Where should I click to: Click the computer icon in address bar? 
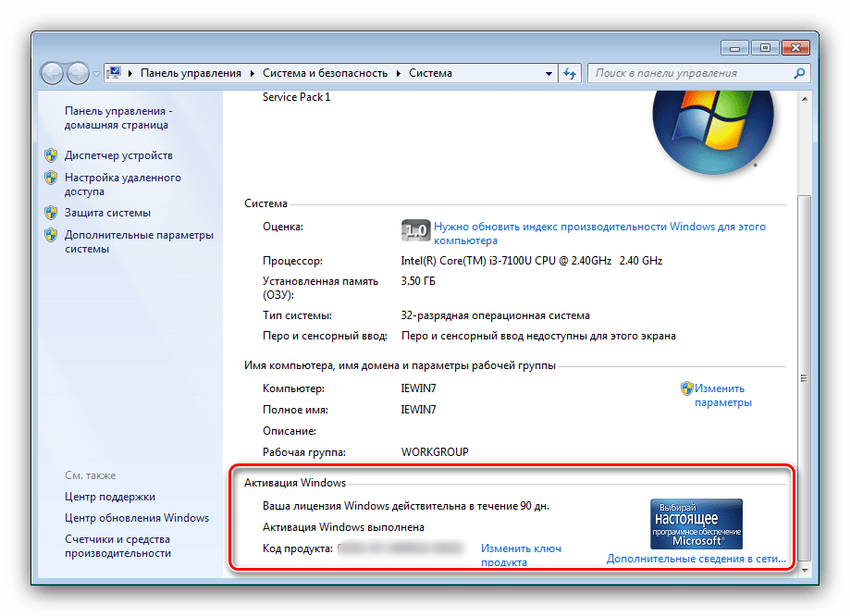(x=114, y=73)
